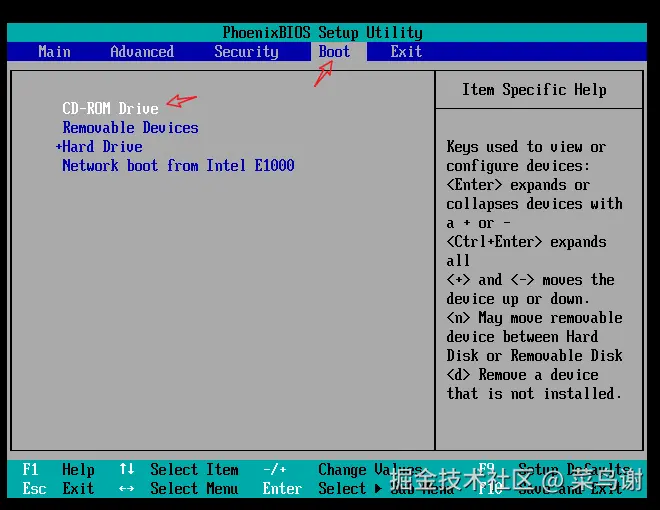Open the Security tab
660x510 pixels.
246,52
